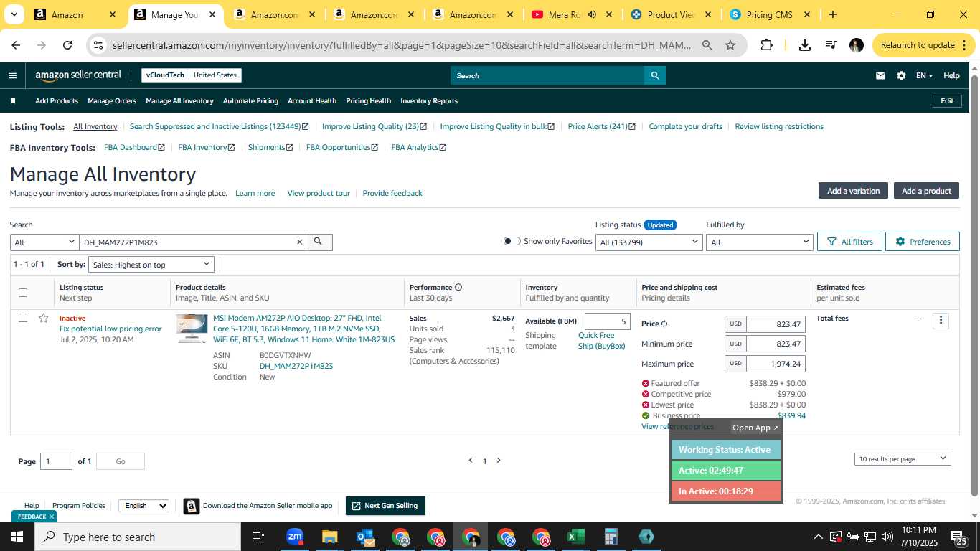Open Excel from the taskbar

(575, 537)
